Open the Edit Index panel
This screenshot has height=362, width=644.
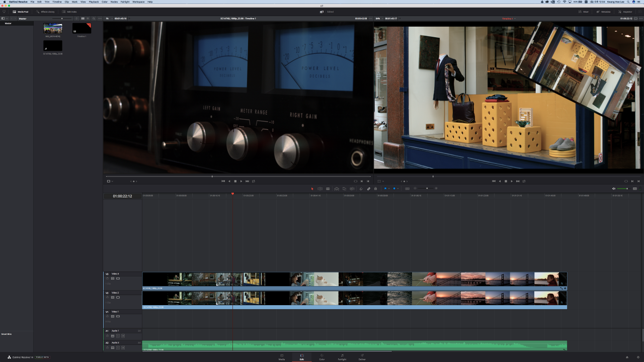pos(70,12)
